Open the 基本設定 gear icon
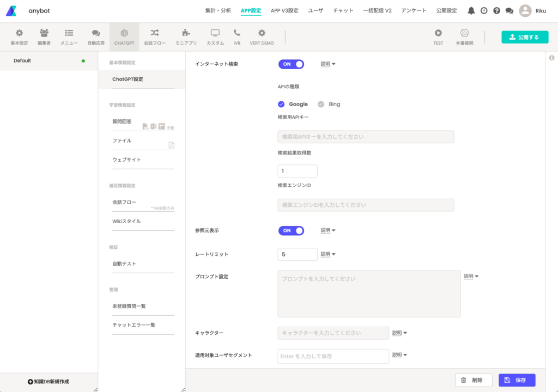 (x=19, y=33)
